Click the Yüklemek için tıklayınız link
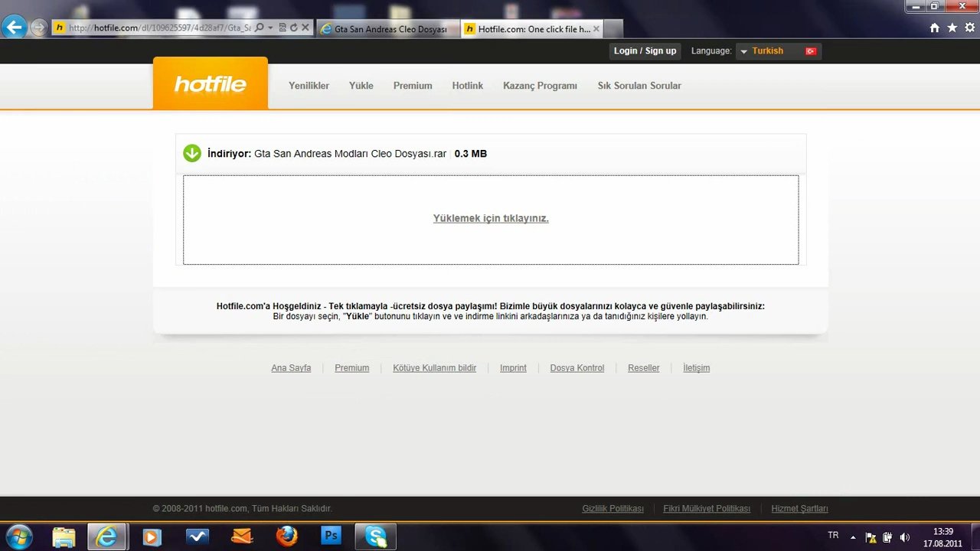The height and width of the screenshot is (551, 980). [x=491, y=218]
